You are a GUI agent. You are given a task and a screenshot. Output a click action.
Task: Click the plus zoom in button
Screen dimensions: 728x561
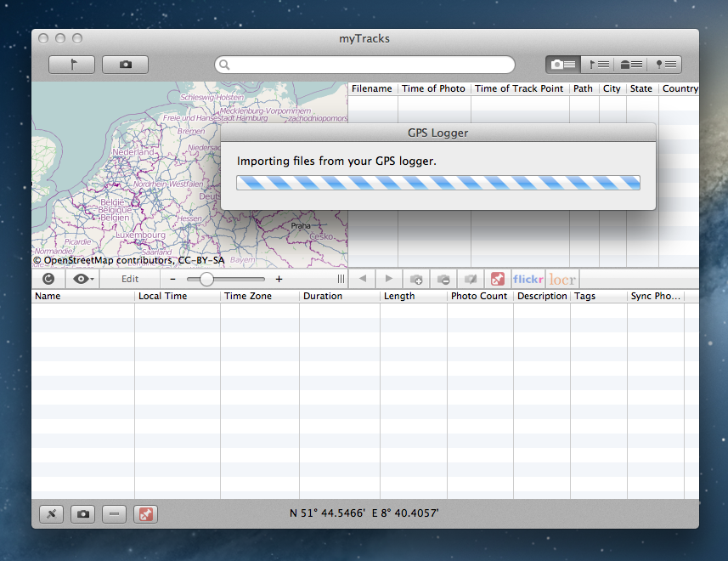pos(279,279)
